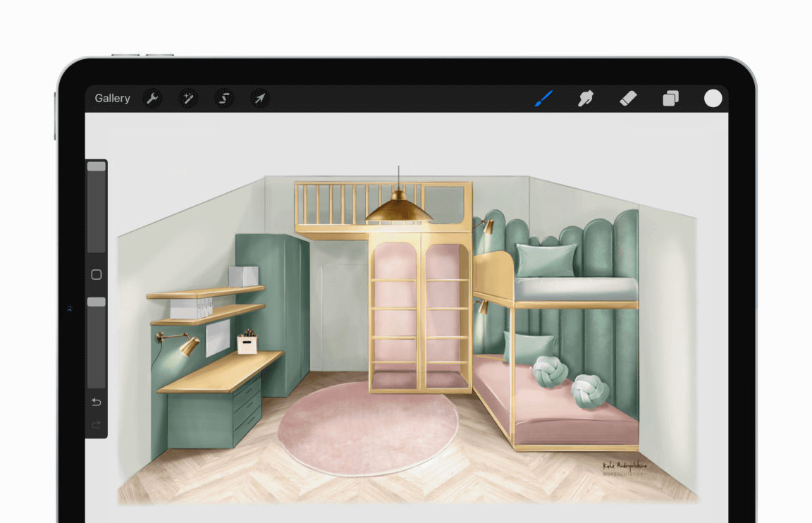The height and width of the screenshot is (523, 812).
Task: Select the Eraser tool
Action: [x=628, y=99]
